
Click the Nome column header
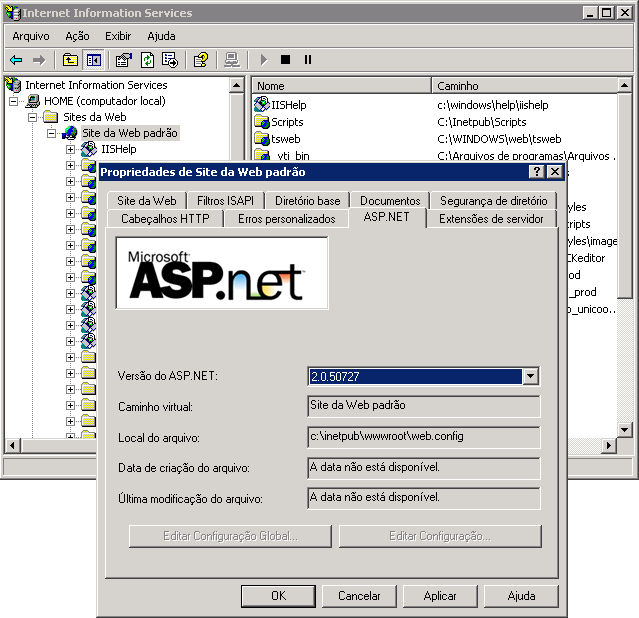(342, 86)
